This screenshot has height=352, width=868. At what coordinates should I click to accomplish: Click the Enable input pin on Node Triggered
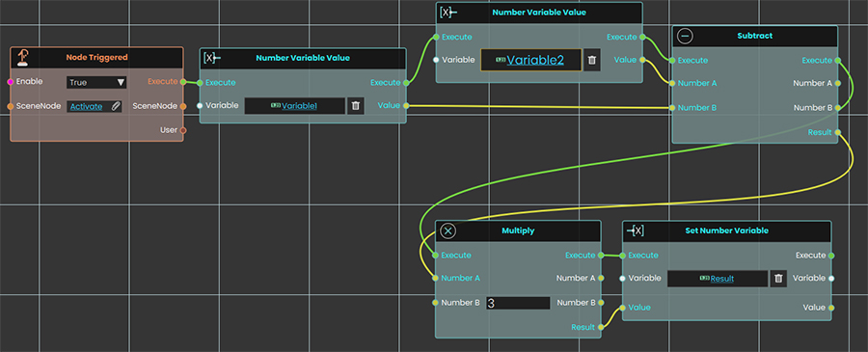11,81
